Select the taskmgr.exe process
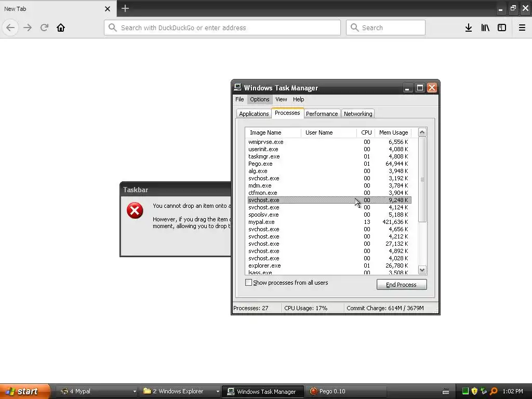532x399 pixels. click(x=329, y=156)
